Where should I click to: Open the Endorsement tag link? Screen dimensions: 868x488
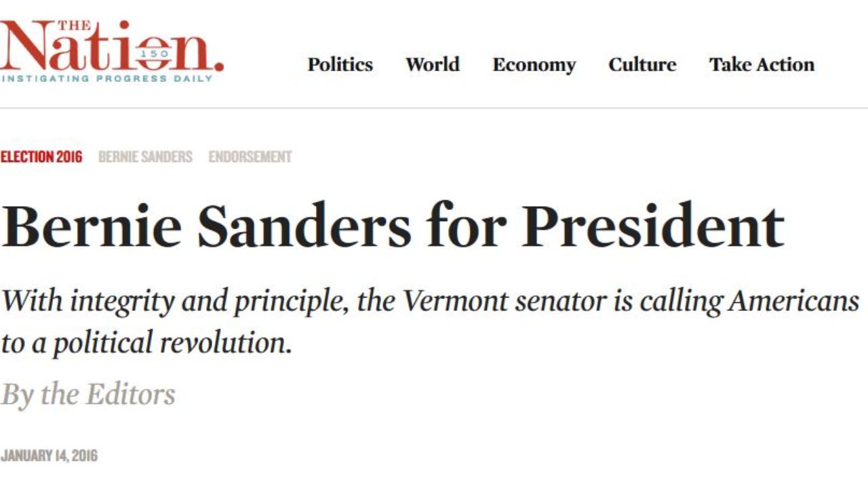tap(250, 157)
